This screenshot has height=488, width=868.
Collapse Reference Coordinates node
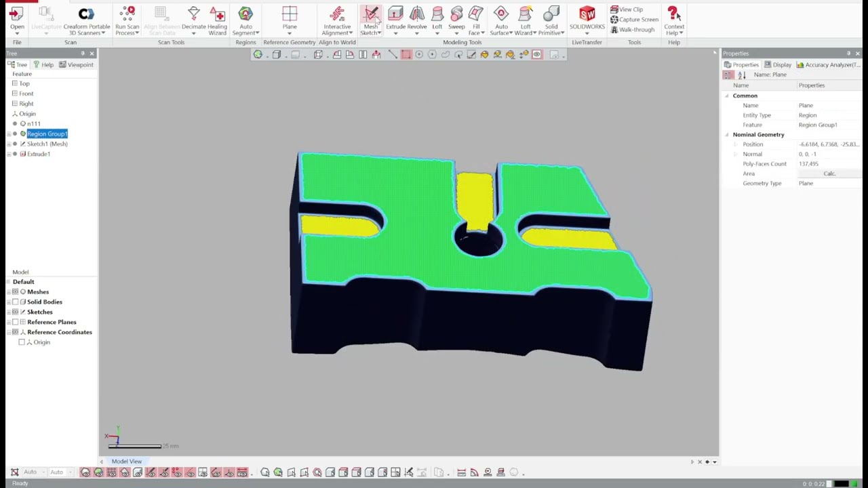[x=8, y=332]
